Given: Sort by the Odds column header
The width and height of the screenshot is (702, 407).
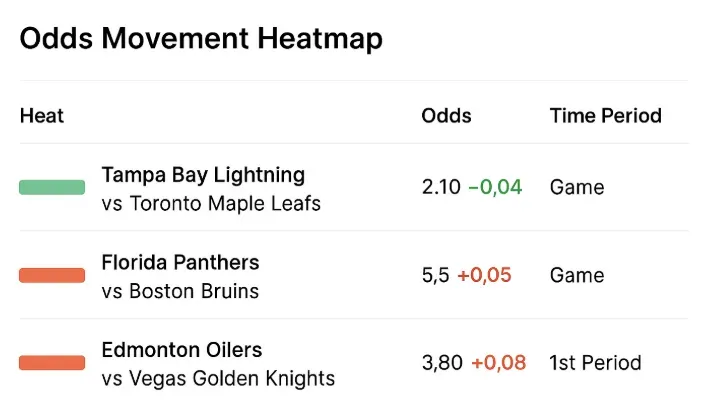Looking at the screenshot, I should tap(447, 116).
